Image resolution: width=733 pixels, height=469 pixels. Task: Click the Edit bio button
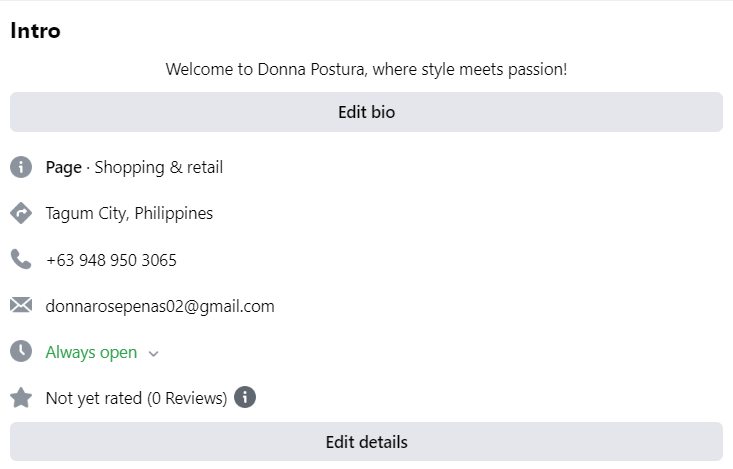coord(366,112)
